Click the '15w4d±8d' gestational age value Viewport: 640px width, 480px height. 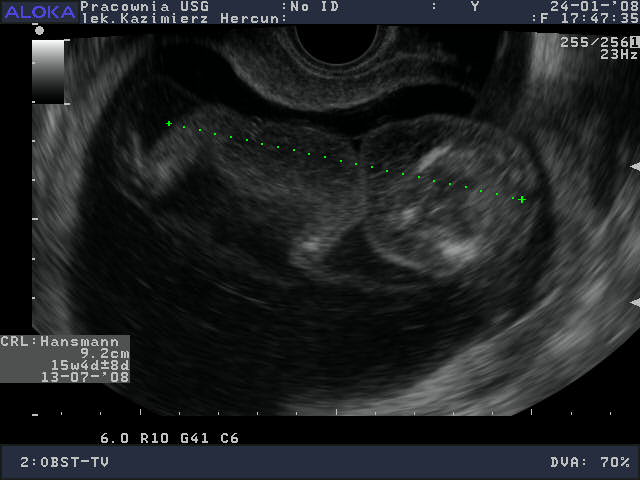tap(90, 365)
